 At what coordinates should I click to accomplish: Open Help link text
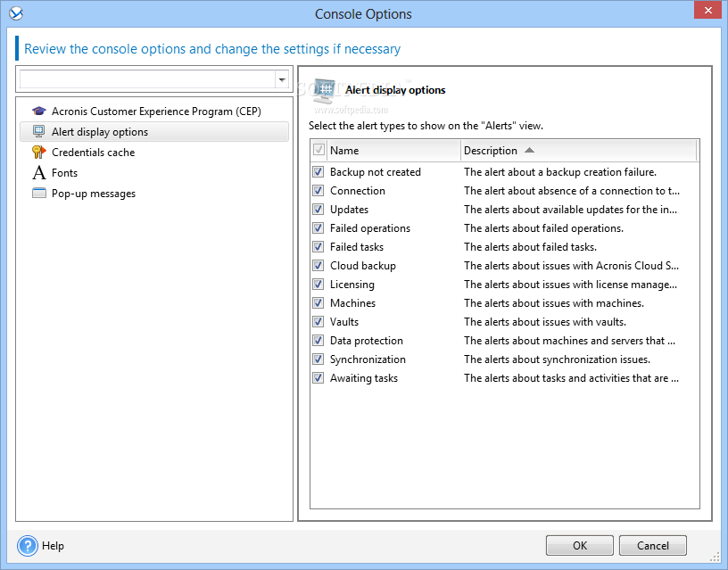(53, 545)
